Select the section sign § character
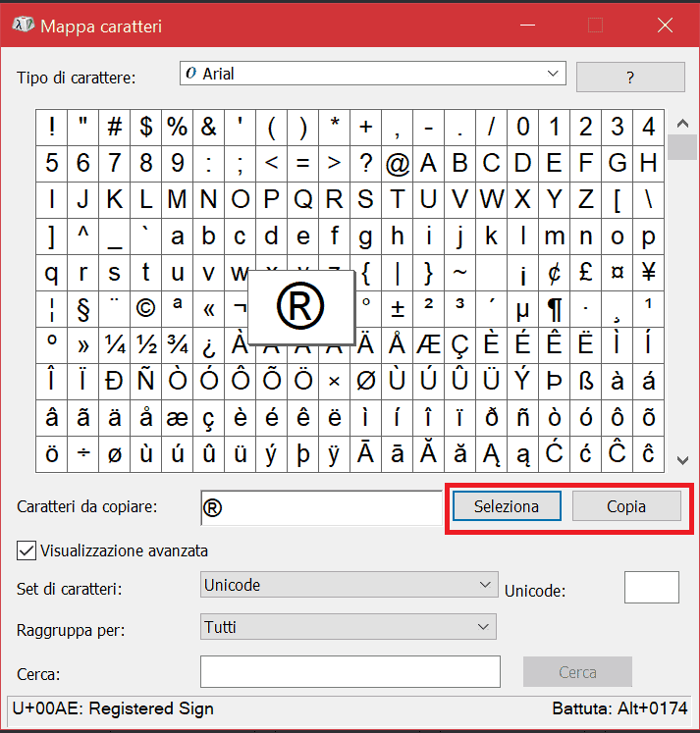700x733 pixels. click(x=82, y=308)
